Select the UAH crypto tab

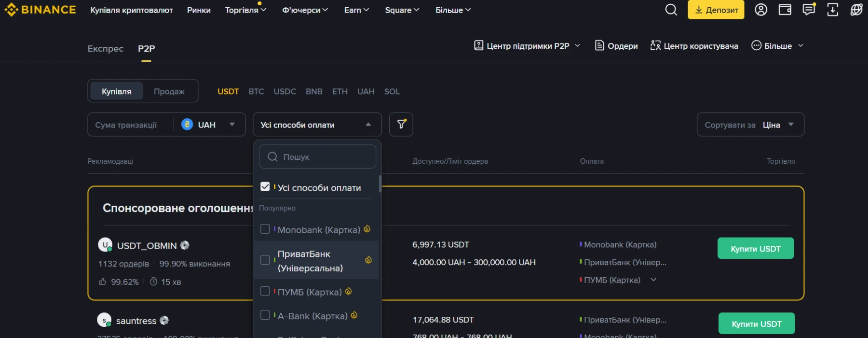(x=366, y=91)
